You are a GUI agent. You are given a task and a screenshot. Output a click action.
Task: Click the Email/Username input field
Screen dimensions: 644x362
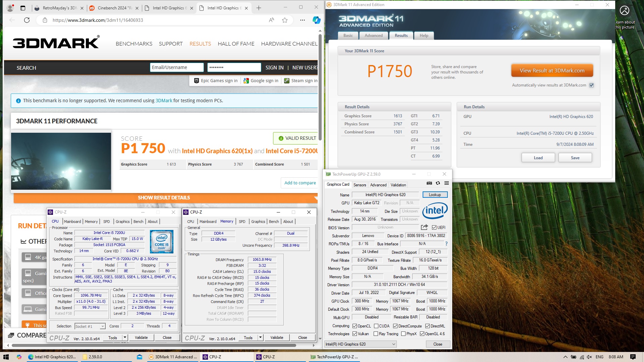[x=177, y=67]
